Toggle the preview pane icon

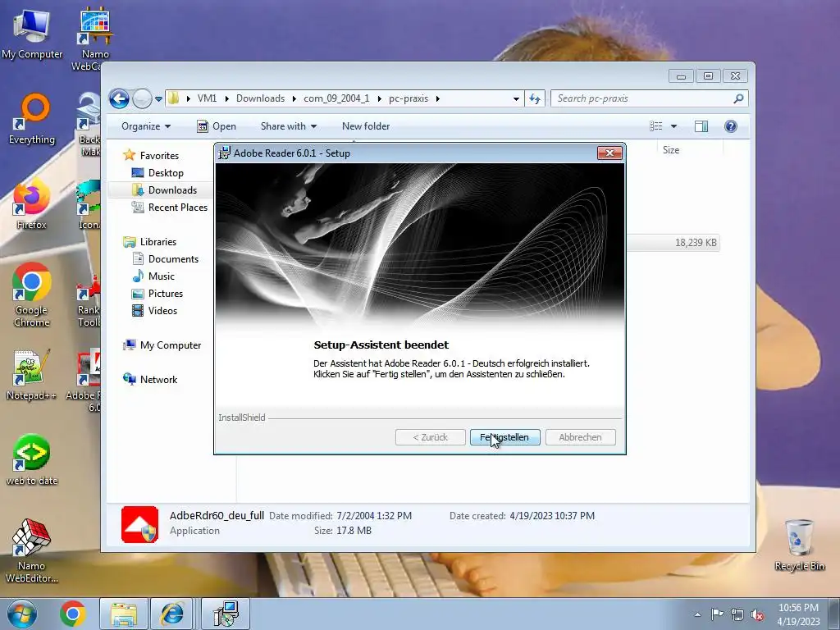point(701,126)
